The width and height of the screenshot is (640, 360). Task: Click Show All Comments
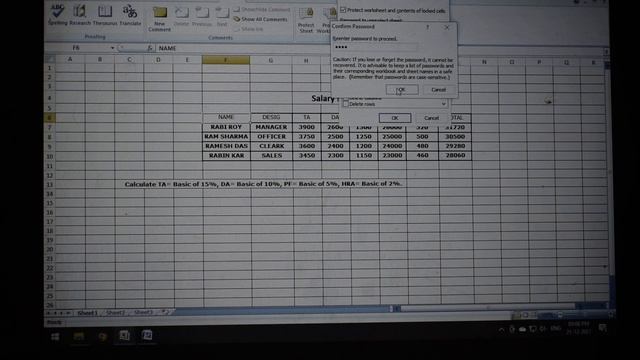click(261, 19)
